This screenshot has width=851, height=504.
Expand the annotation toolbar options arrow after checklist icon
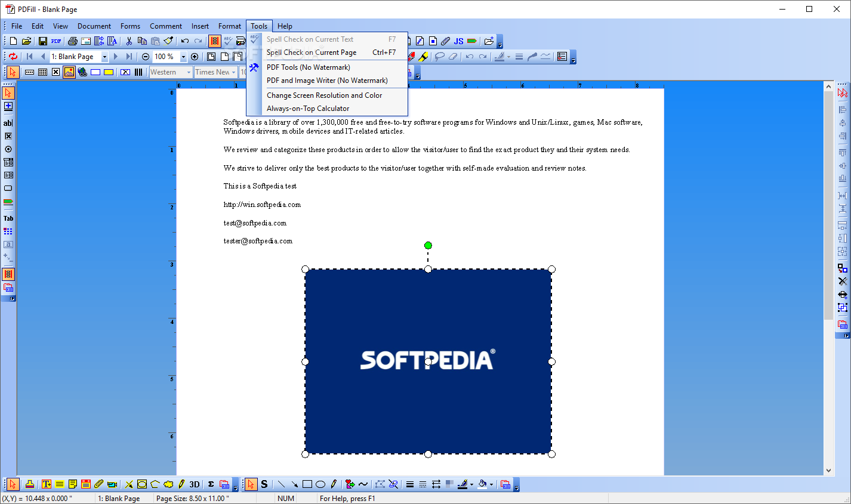[x=573, y=57]
